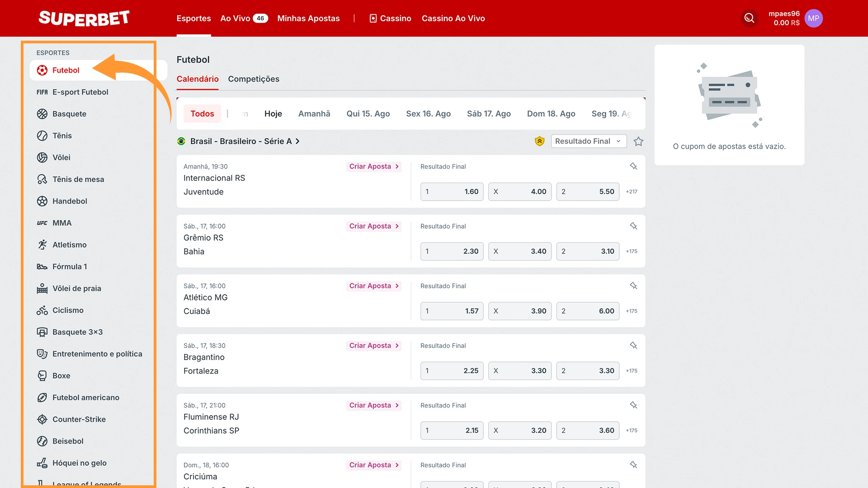
Task: Select the Handebol icon in sidebar
Action: (x=42, y=201)
